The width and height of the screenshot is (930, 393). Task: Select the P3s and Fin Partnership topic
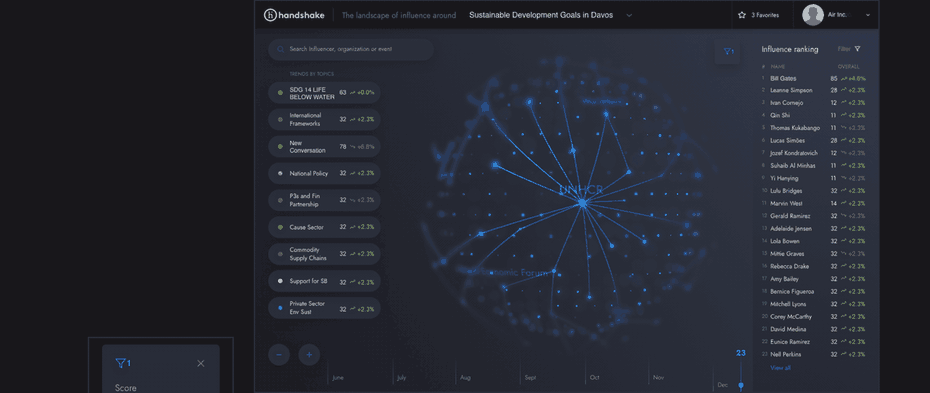[x=324, y=200]
